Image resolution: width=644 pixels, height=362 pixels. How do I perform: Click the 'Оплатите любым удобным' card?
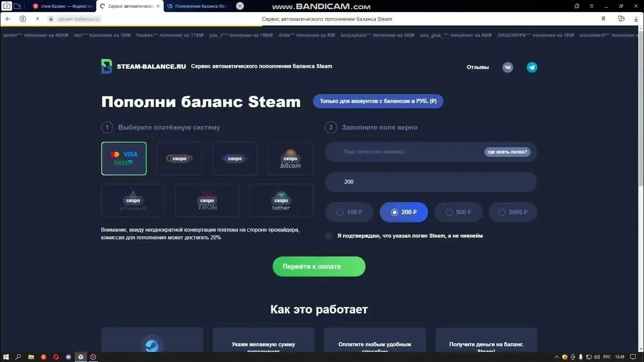[x=375, y=340]
